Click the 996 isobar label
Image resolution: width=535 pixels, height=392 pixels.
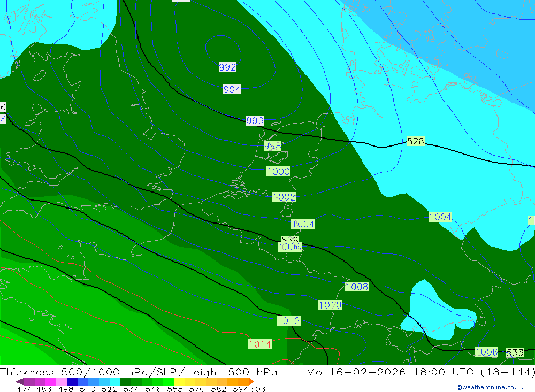coord(255,120)
